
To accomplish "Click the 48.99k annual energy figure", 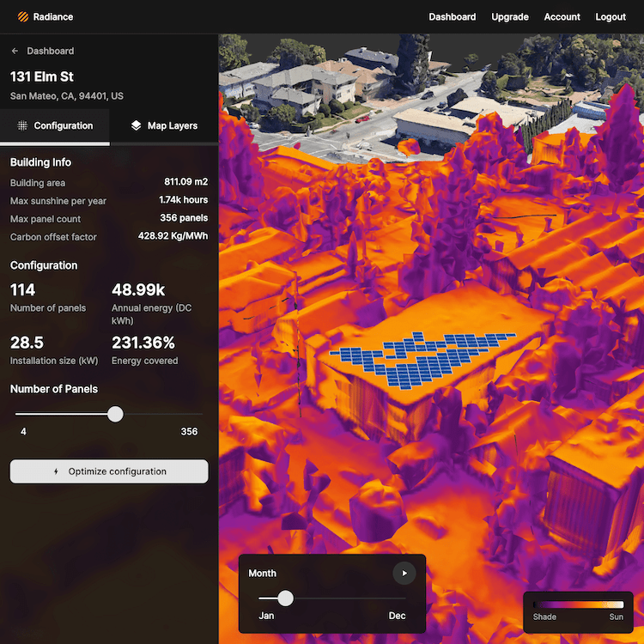I will click(138, 290).
